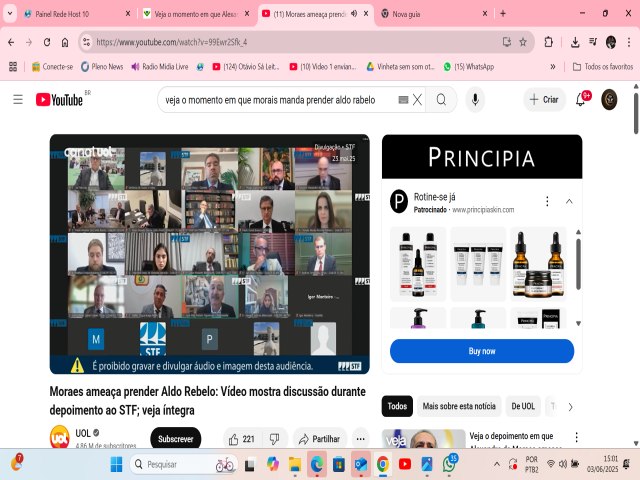The height and width of the screenshot is (480, 640).
Task: Run search with magnifier button
Action: [441, 100]
